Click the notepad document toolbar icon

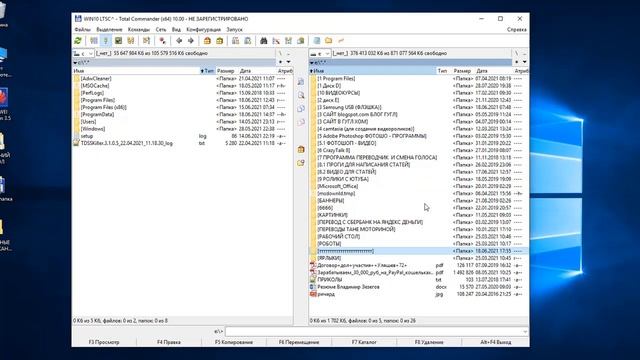coord(317,41)
